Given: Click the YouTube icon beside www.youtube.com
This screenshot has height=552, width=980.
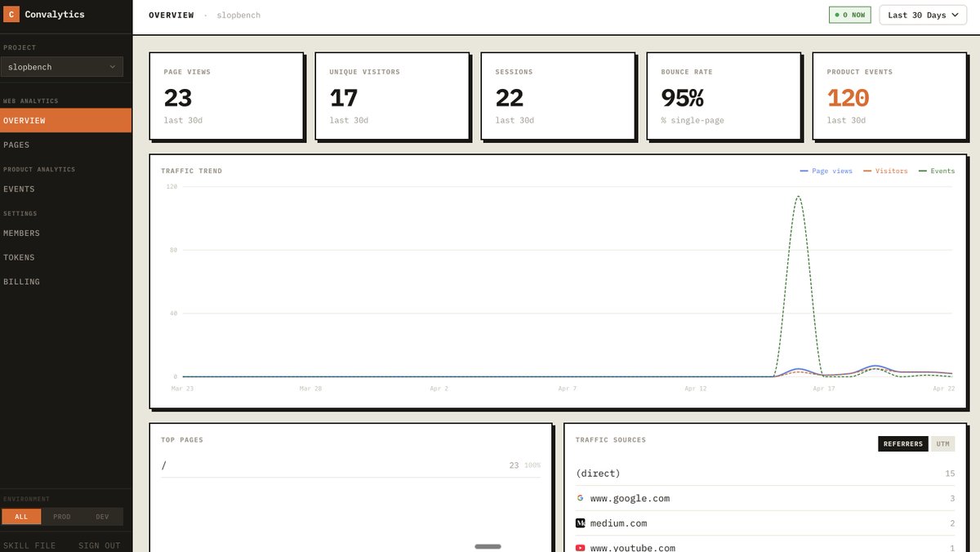Looking at the screenshot, I should pyautogui.click(x=580, y=548).
